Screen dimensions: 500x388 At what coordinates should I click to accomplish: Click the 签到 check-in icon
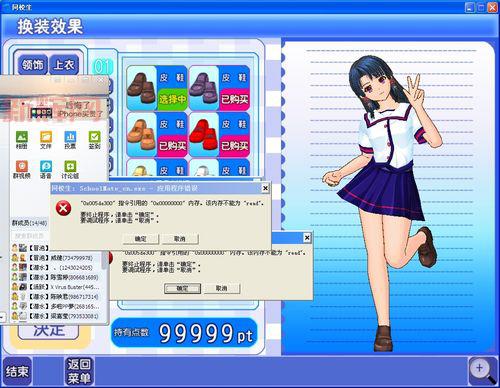pyautogui.click(x=94, y=140)
